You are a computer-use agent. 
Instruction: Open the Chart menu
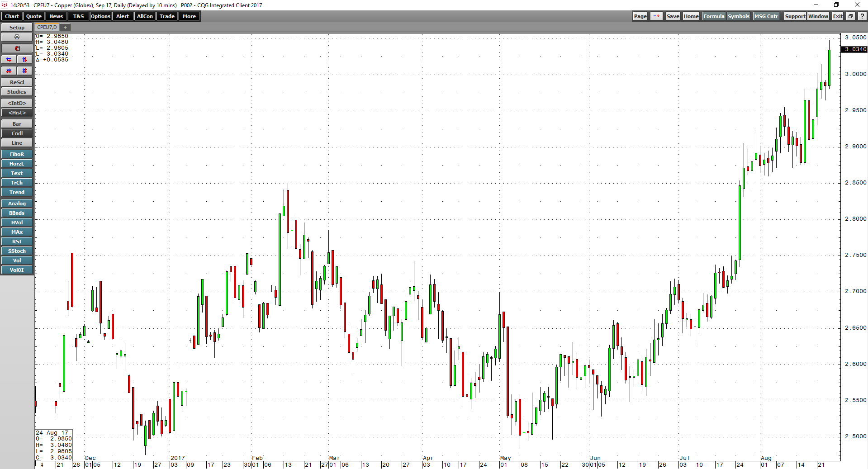tap(12, 16)
